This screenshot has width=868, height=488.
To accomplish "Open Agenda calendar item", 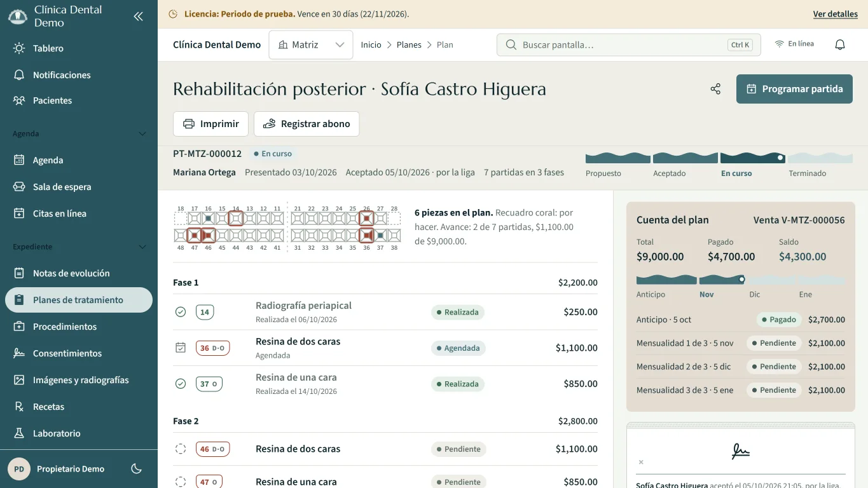I will 79,160.
